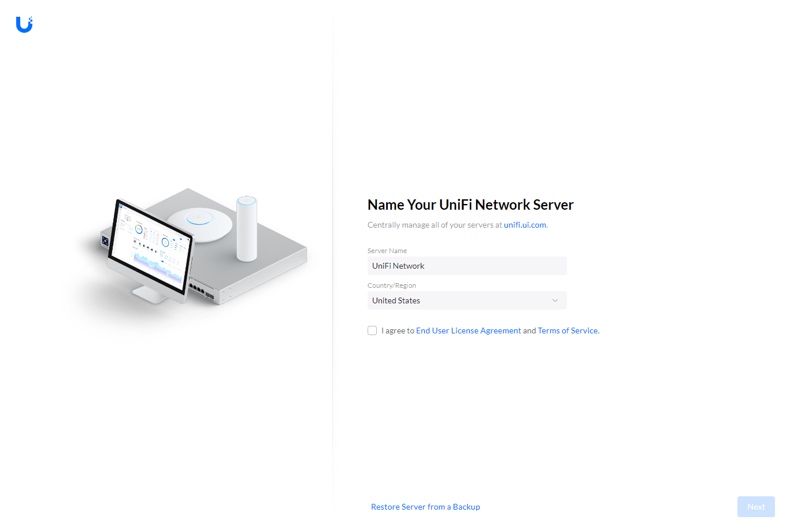Screen dimensions: 812x531
Task: Change the country using the region dropdown
Action: (467, 300)
